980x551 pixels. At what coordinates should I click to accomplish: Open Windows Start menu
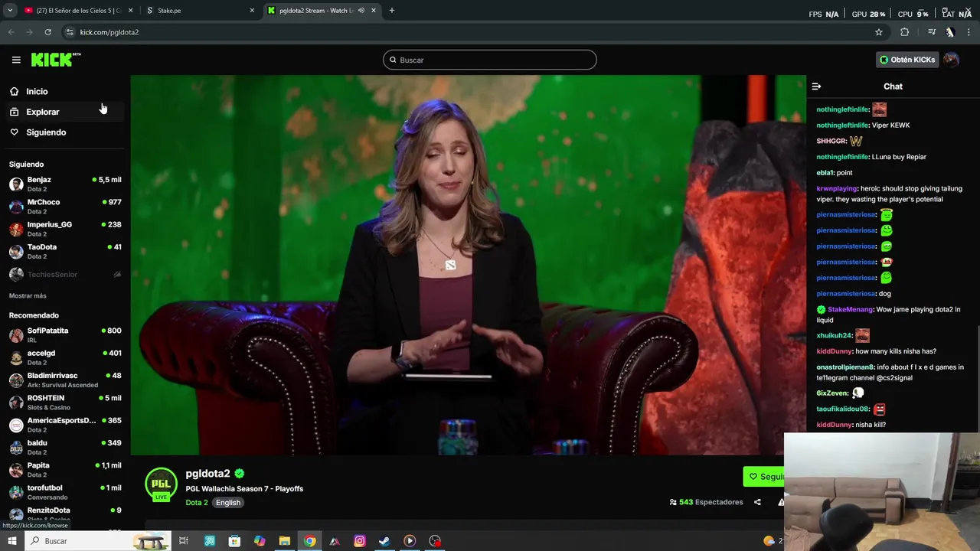point(11,541)
